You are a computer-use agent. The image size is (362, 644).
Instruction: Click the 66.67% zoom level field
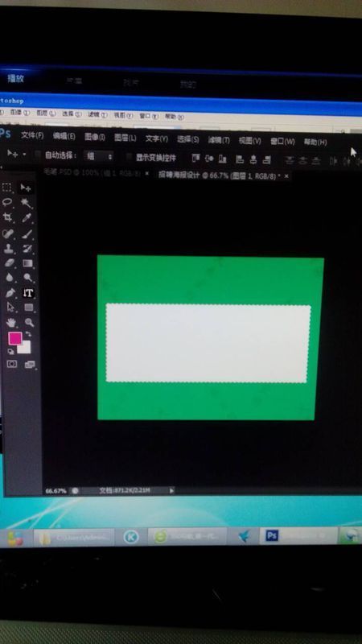point(56,491)
